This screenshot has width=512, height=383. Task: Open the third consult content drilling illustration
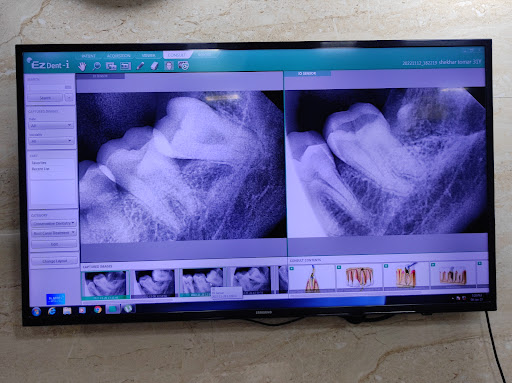coord(406,275)
